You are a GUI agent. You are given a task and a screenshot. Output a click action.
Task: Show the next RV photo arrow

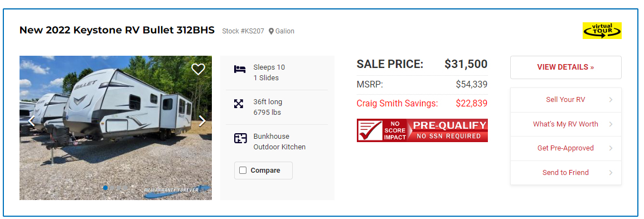pos(202,121)
